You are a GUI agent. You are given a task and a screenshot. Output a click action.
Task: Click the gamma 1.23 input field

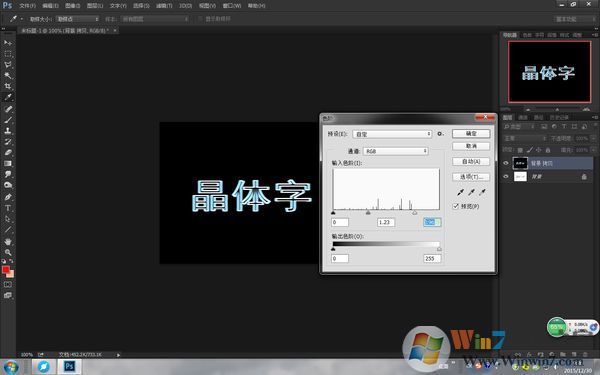point(386,222)
